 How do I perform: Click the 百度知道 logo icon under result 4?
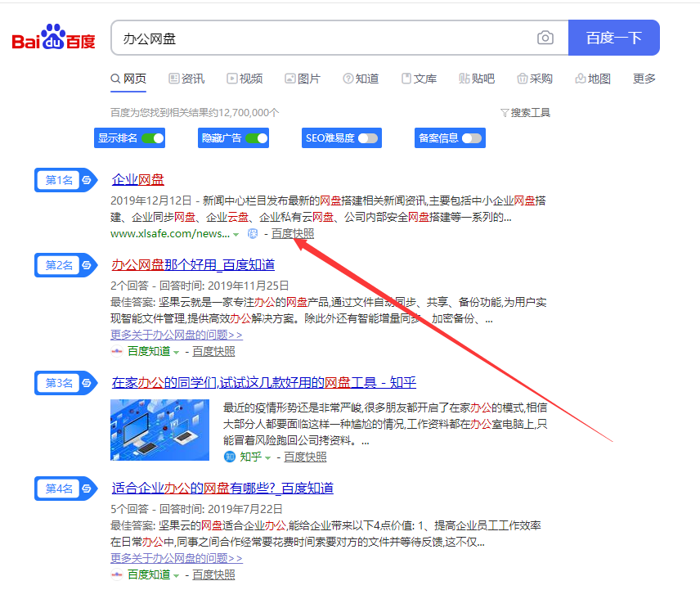pos(116,574)
